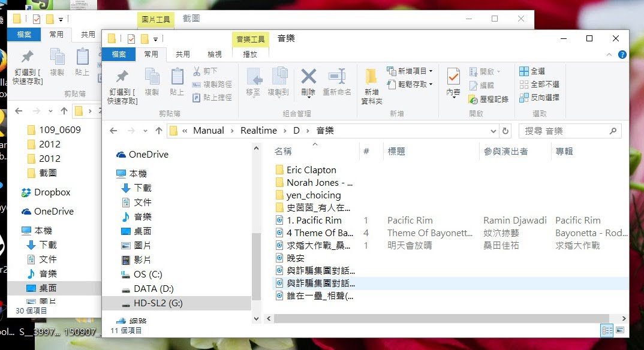Select 109_0609 folder in the 截圖 window

tap(54, 130)
